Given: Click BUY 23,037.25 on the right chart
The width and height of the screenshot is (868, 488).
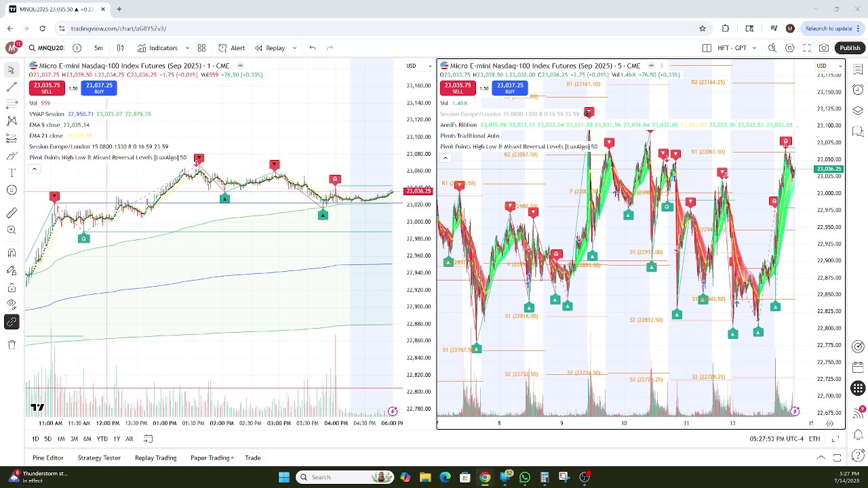Looking at the screenshot, I should [510, 88].
